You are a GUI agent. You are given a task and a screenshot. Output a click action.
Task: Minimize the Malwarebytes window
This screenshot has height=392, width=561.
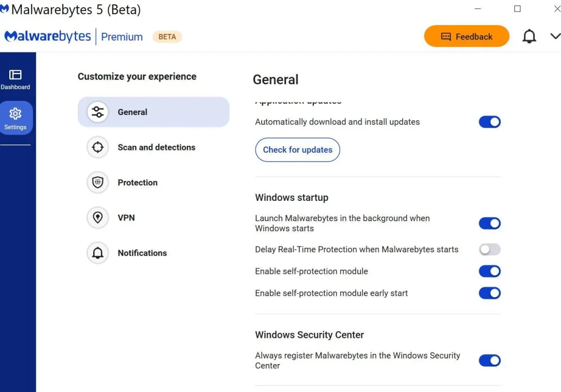pyautogui.click(x=478, y=9)
